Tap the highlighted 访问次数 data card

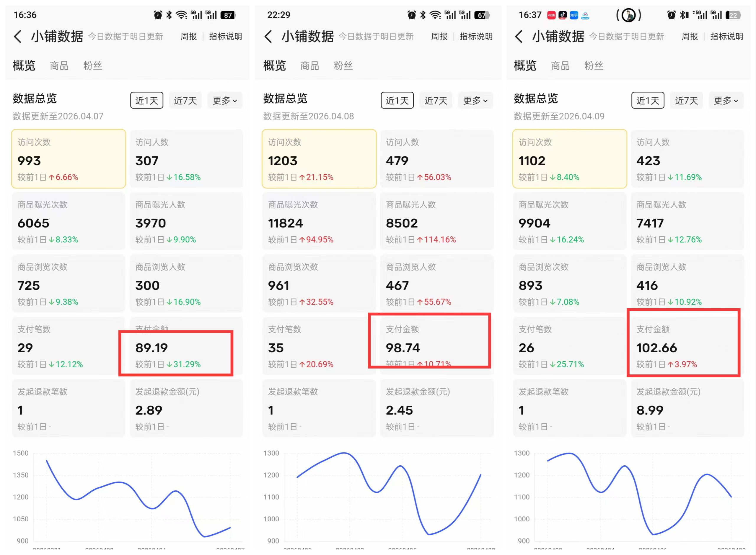[x=68, y=158]
